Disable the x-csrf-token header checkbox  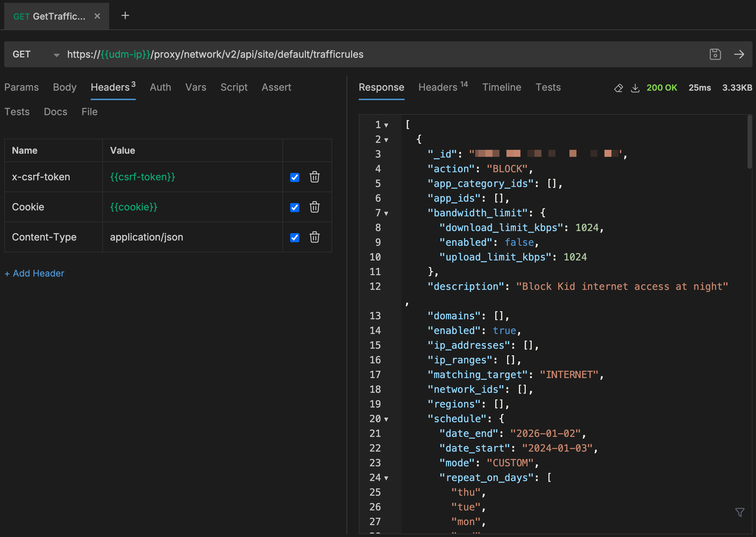(295, 177)
